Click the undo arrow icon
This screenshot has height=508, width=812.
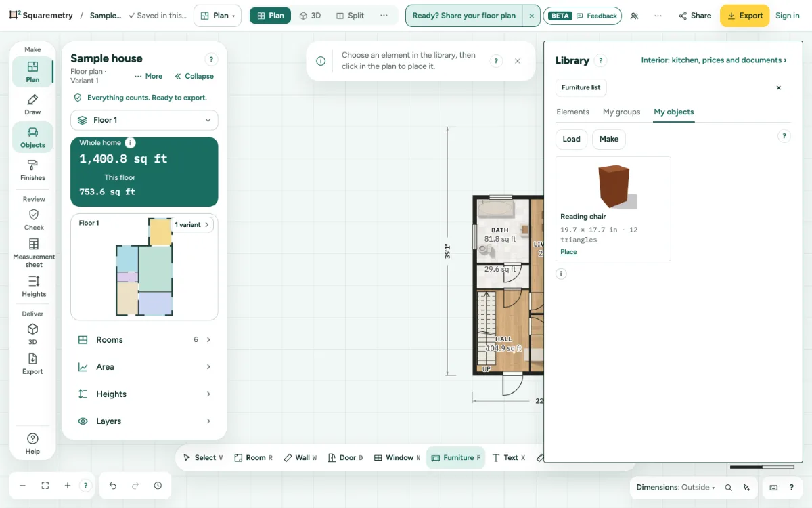[x=113, y=486]
